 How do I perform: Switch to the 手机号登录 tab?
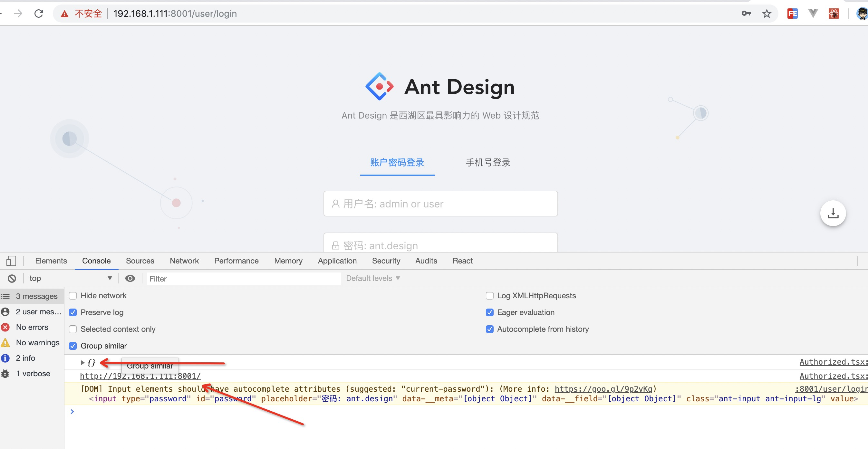[487, 163]
